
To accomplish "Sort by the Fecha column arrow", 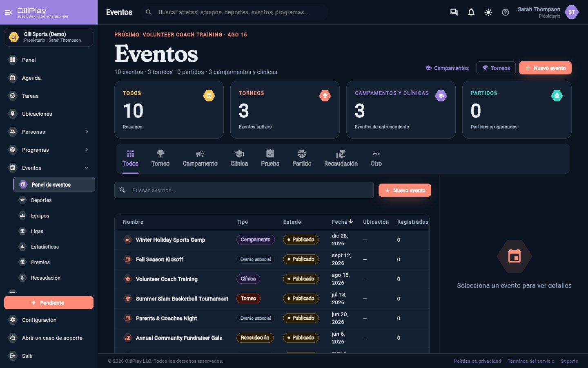I will point(351,221).
